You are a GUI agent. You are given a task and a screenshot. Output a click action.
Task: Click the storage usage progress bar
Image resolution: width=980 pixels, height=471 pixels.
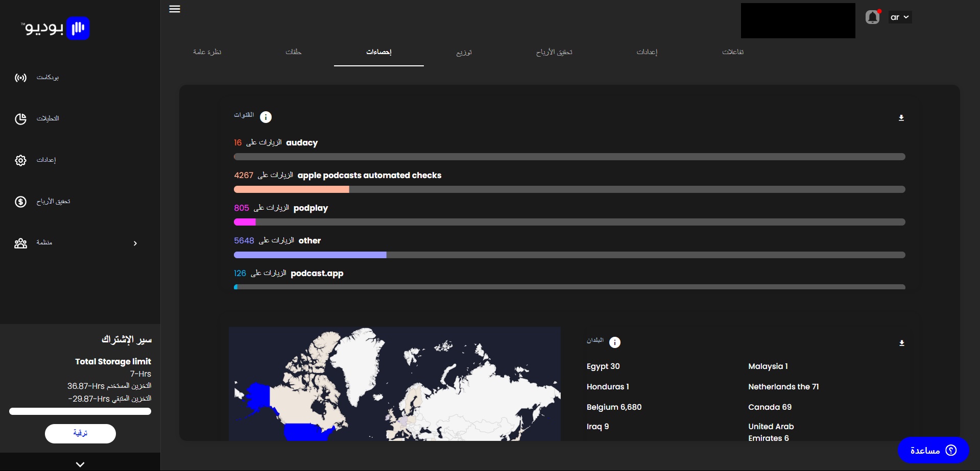pos(80,411)
